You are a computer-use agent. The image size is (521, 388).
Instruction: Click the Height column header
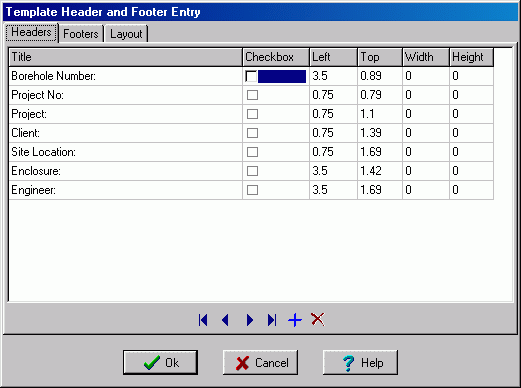tap(472, 57)
